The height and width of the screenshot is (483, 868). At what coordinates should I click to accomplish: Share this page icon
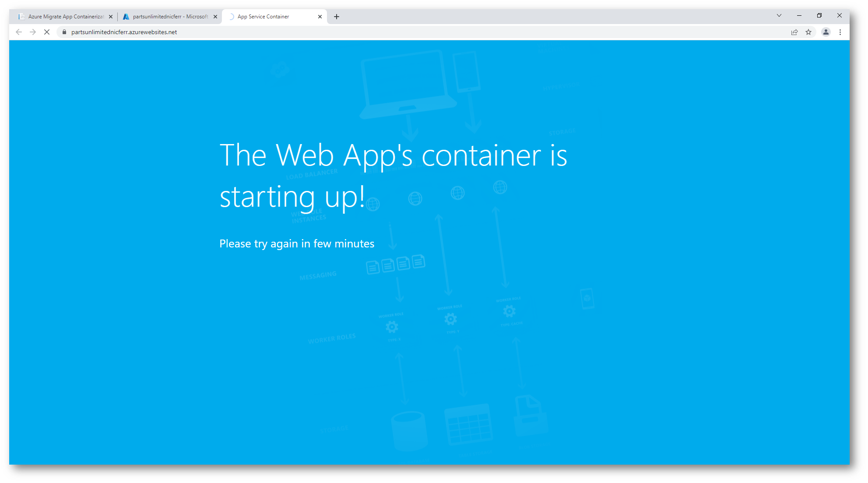(794, 32)
